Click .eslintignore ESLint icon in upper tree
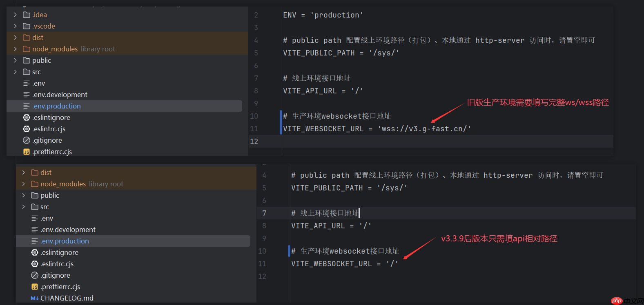This screenshot has width=644, height=305. (27, 117)
